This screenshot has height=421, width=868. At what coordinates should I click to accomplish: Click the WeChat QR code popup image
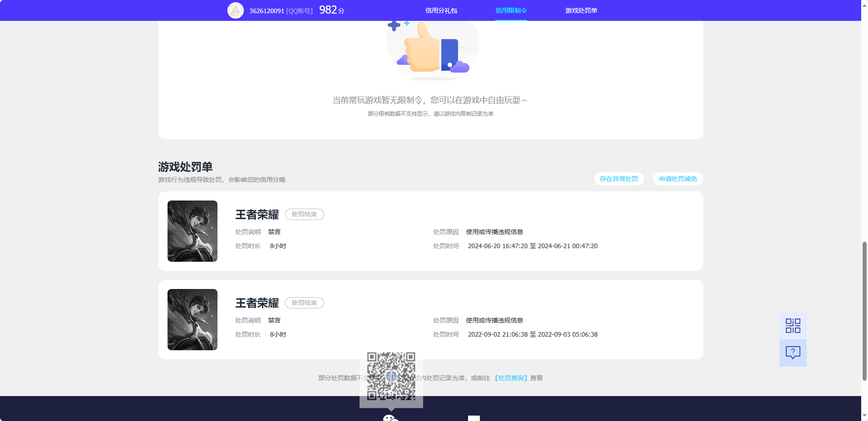pyautogui.click(x=391, y=376)
